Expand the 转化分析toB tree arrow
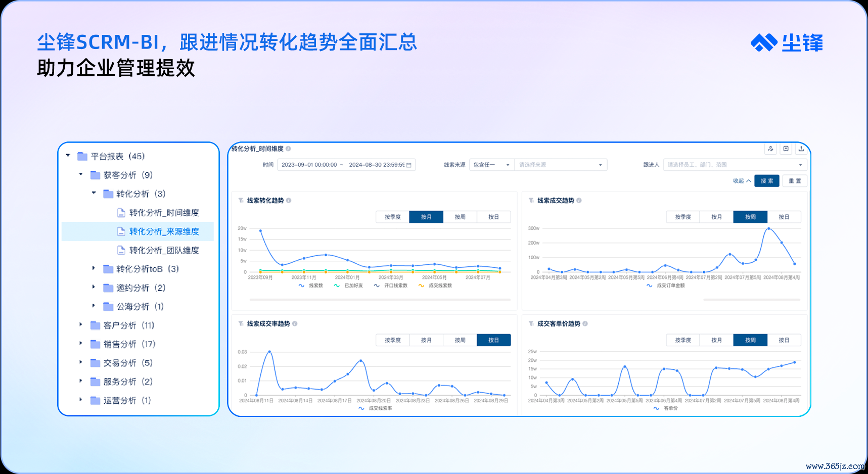The image size is (868, 474). coord(94,268)
